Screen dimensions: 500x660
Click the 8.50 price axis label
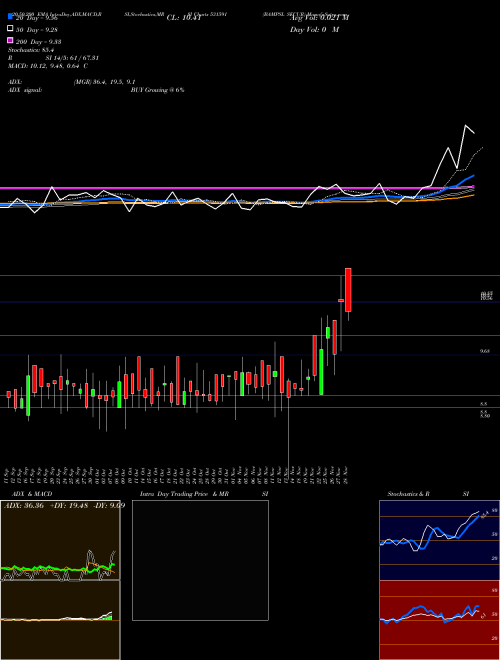click(484, 415)
